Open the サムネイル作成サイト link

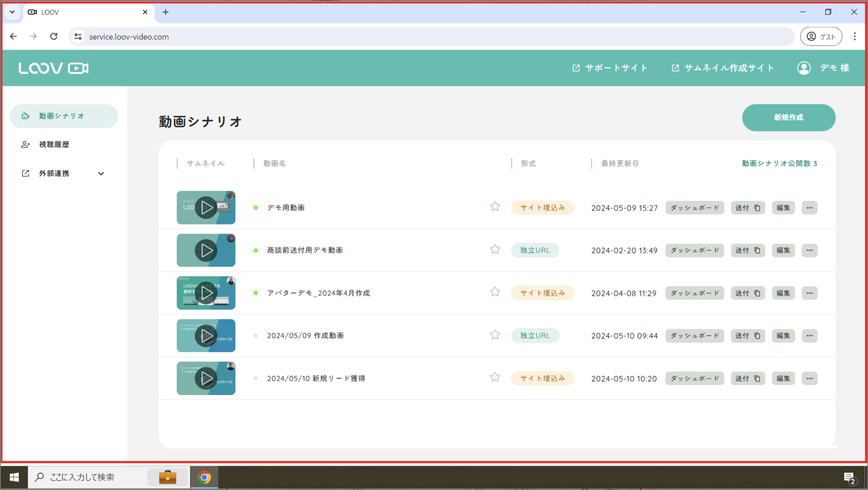(723, 68)
